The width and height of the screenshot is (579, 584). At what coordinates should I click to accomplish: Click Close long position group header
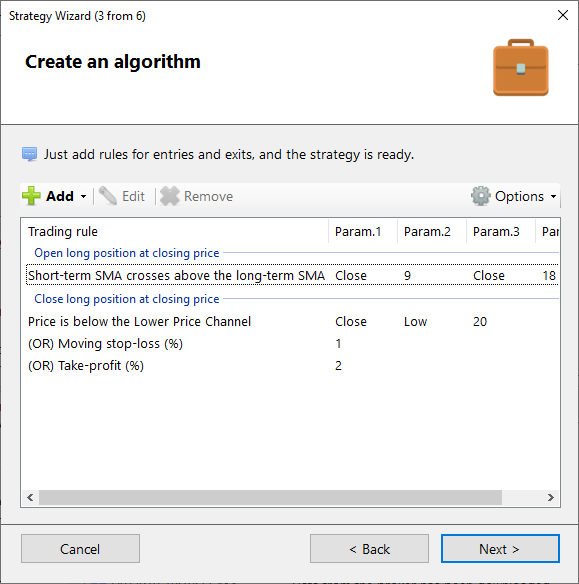coord(127,299)
